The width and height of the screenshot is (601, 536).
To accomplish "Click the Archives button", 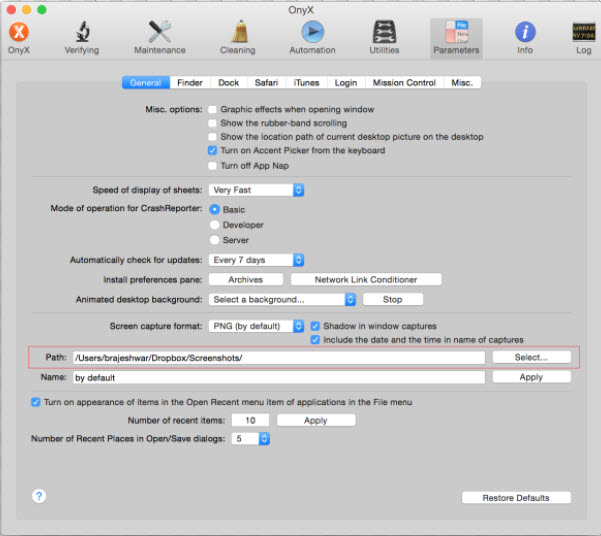I will (246, 280).
